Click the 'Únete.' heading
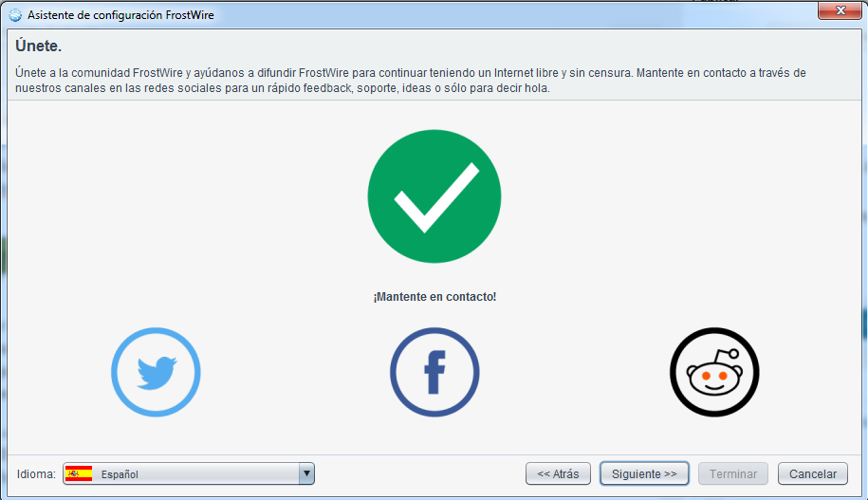 [38, 46]
